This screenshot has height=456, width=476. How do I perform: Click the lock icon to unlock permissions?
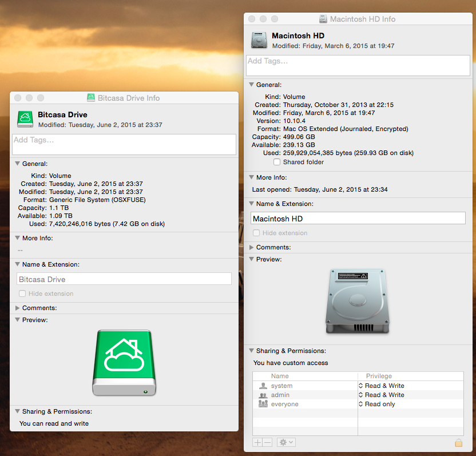click(x=458, y=443)
